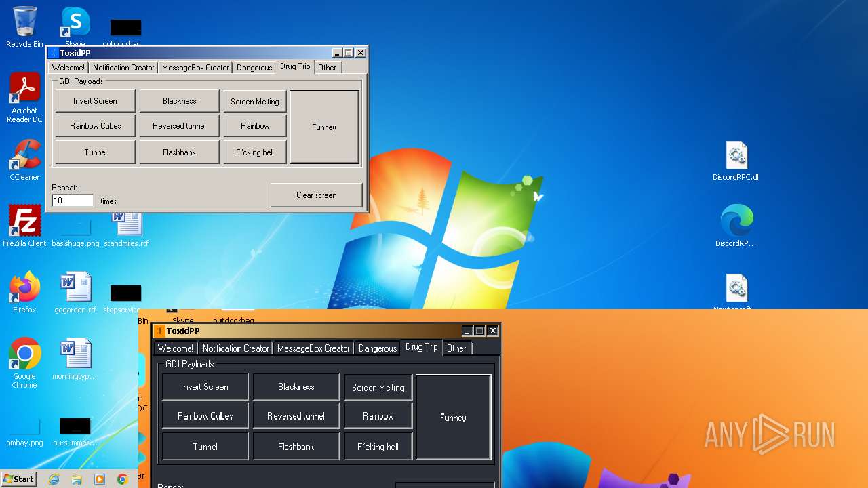
Task: Open MessageBox Creator tab in dark ToxidPP copy
Action: coord(313,348)
